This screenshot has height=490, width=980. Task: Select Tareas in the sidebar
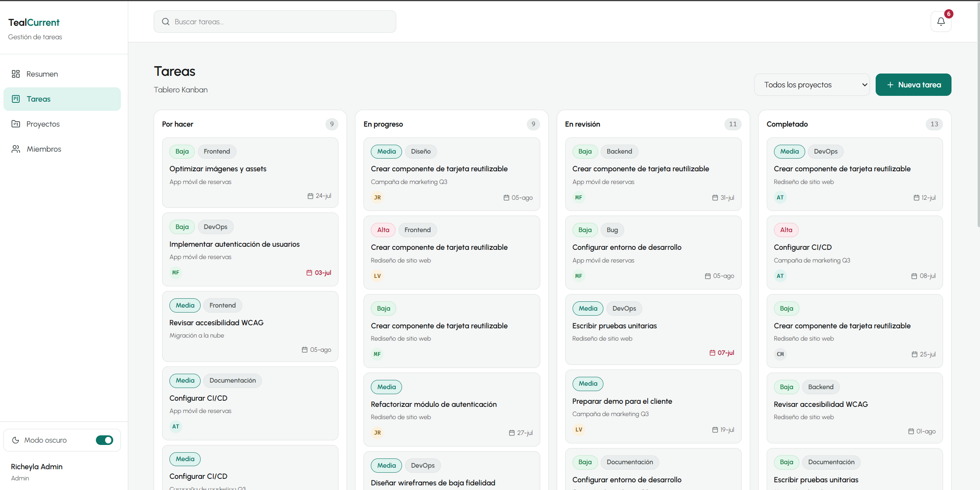62,99
